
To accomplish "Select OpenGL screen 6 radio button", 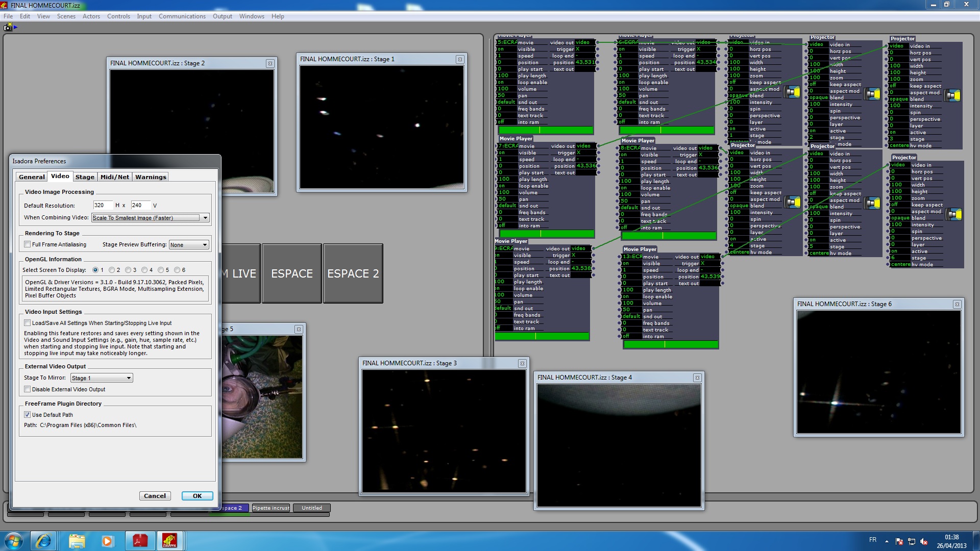I will (x=177, y=270).
